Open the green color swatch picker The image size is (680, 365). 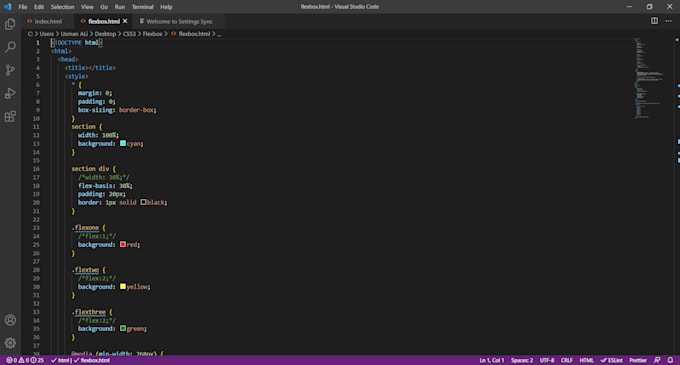click(123, 328)
